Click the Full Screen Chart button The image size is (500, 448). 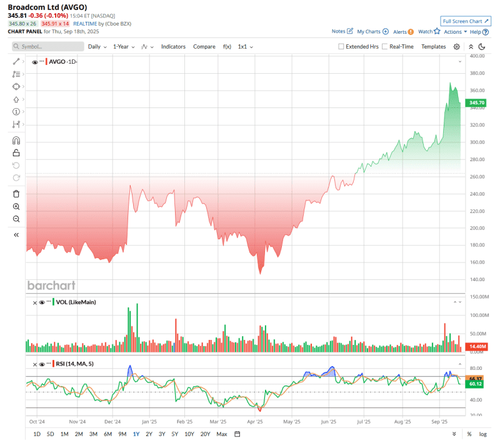[x=466, y=21]
